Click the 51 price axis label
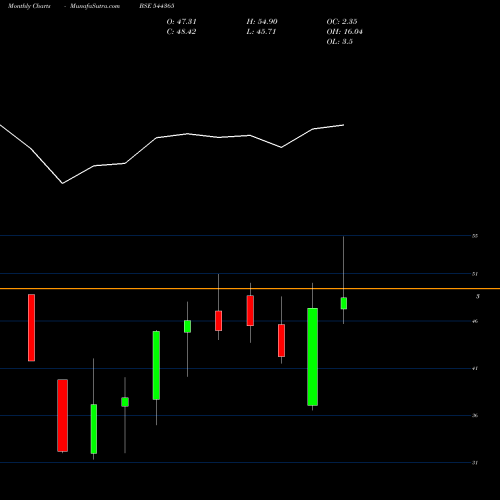This screenshot has width=500, height=500. [x=475, y=274]
